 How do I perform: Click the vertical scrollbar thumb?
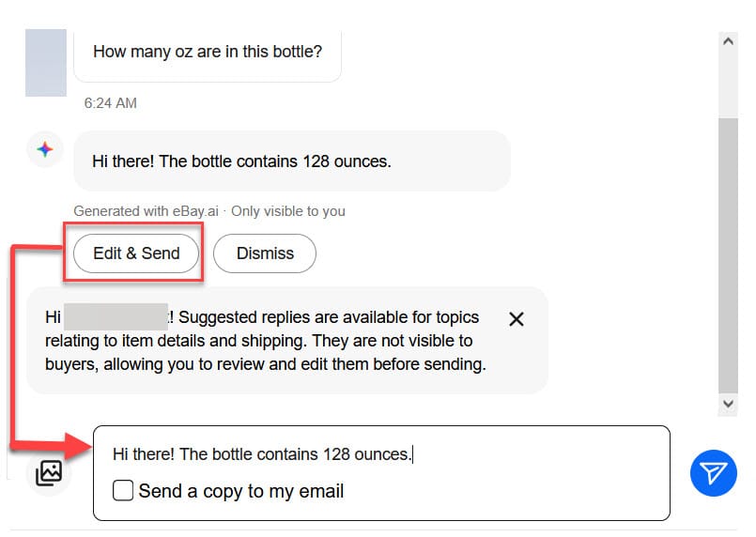(728, 253)
